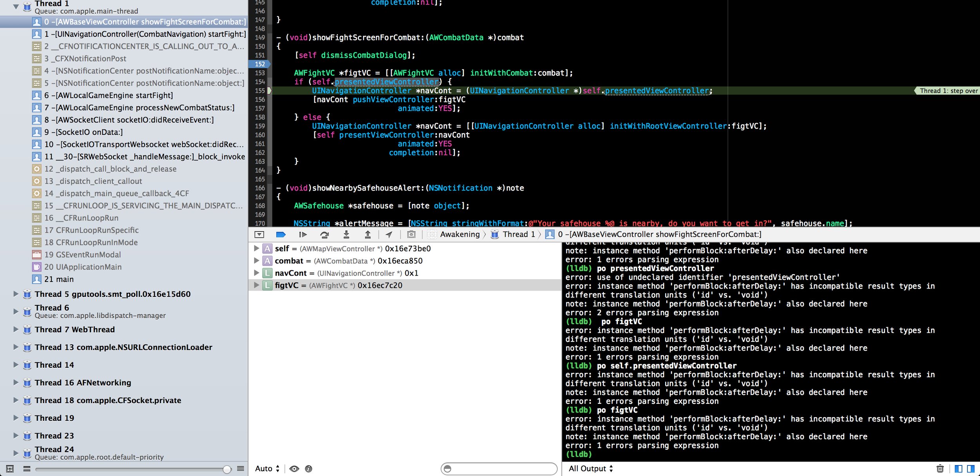Step out of the current function

(x=368, y=234)
